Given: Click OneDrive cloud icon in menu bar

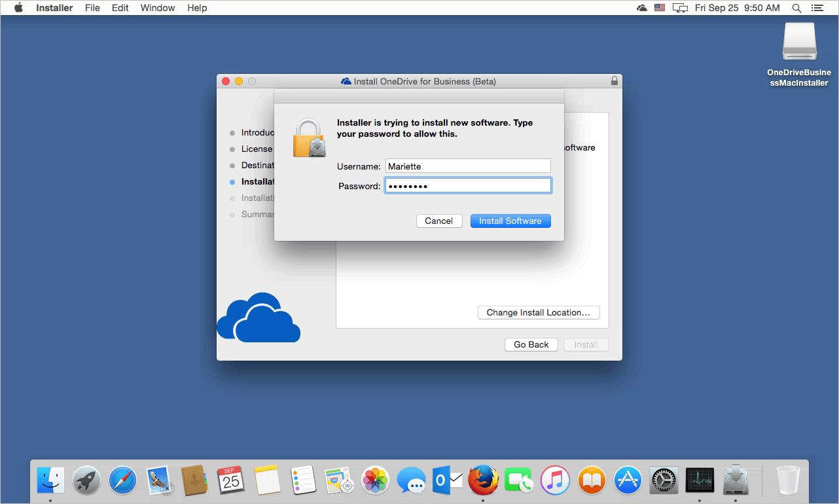Looking at the screenshot, I should tap(642, 8).
